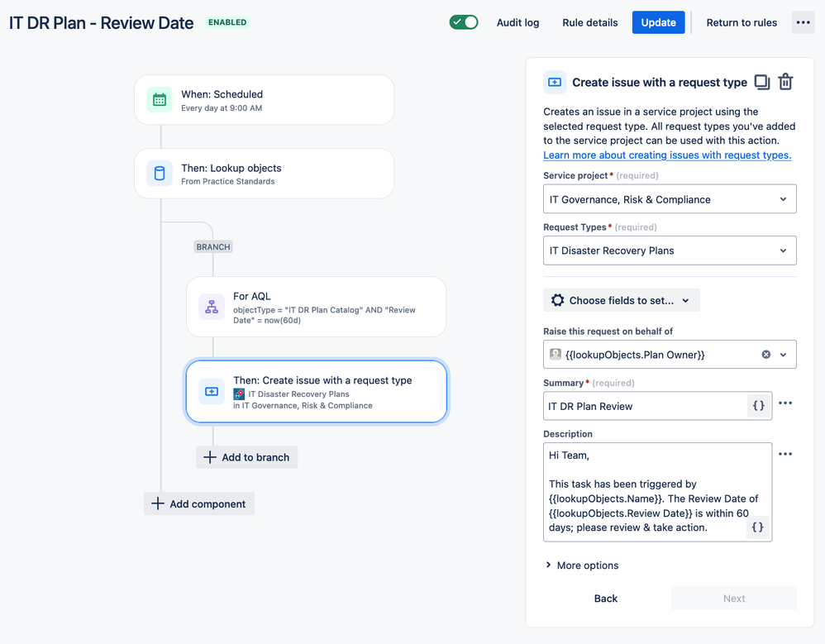The height and width of the screenshot is (644, 825).
Task: Clear the Raise on behalf of value
Action: tap(766, 355)
